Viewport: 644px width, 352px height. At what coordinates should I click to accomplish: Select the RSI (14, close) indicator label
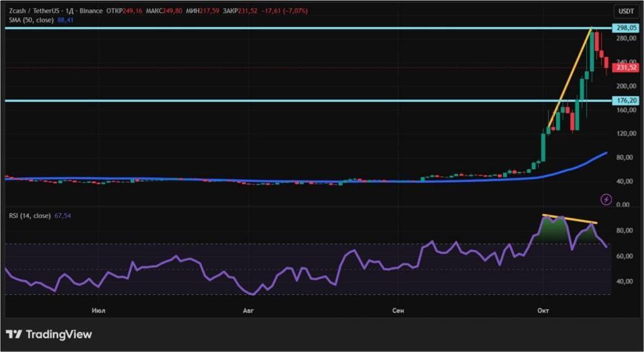click(30, 216)
